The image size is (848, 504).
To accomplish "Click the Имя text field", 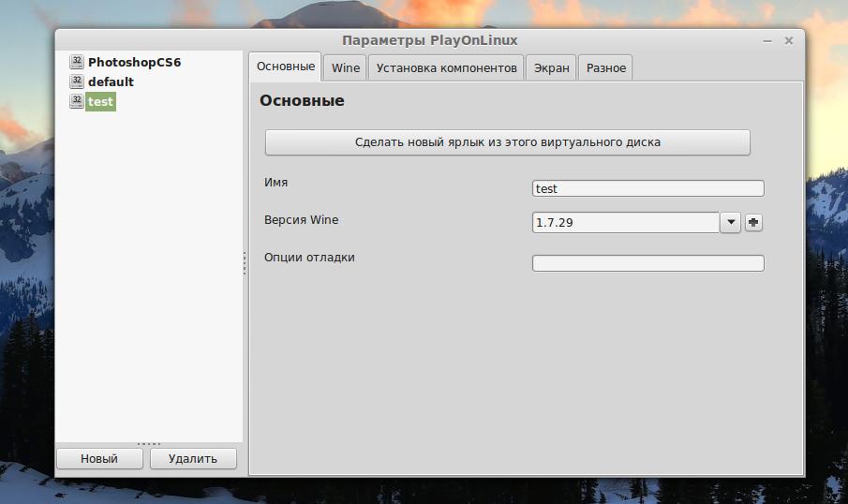I will (647, 188).
